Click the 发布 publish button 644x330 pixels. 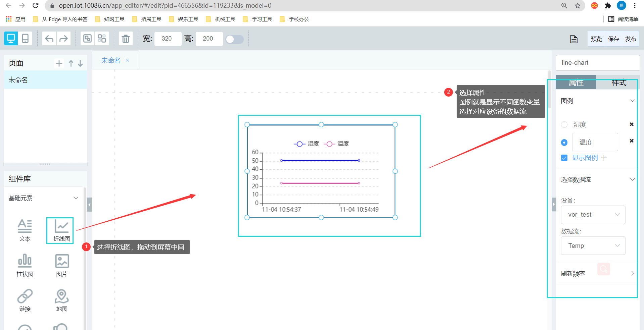(631, 39)
